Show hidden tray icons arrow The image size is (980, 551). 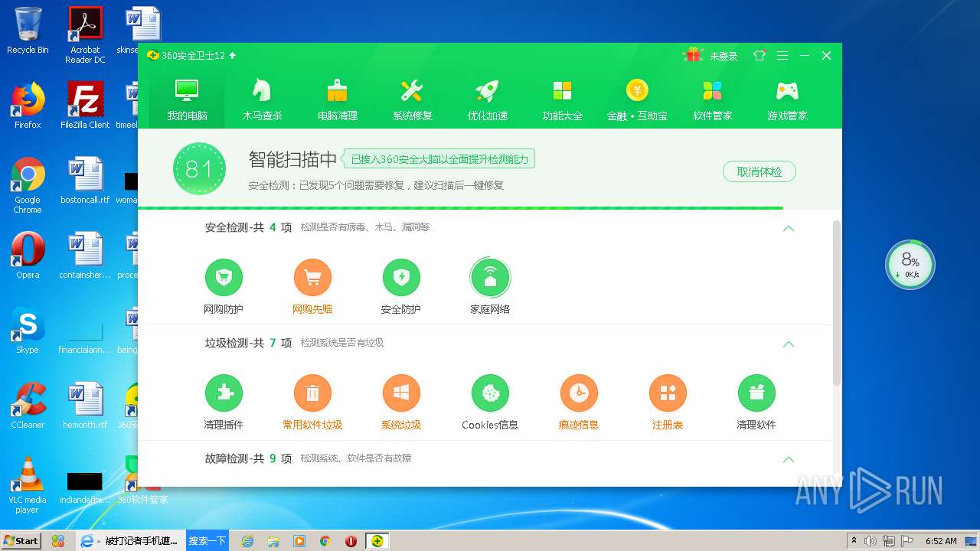(x=854, y=541)
